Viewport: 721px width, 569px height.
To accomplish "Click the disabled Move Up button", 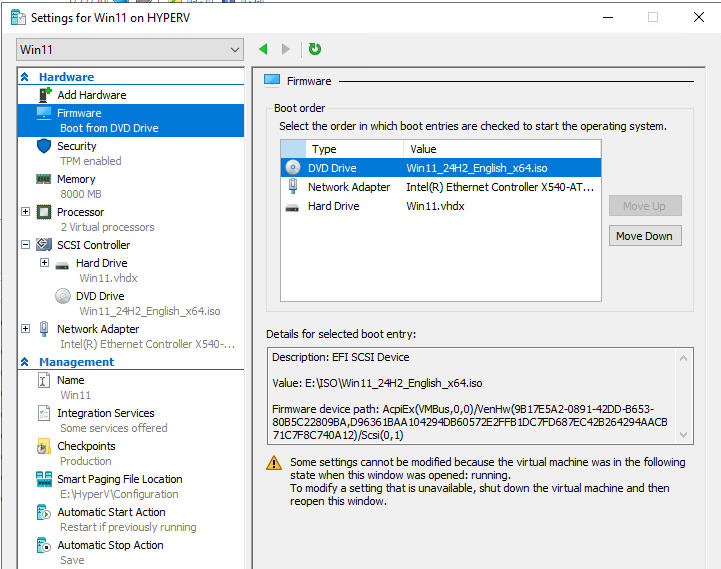I will point(645,206).
